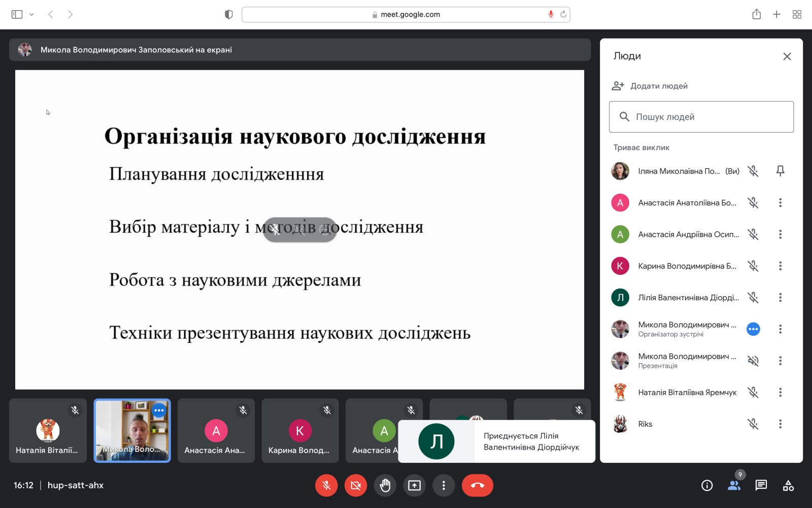Image resolution: width=812 pixels, height=508 pixels.
Task: Click the Safari share icon
Action: click(x=756, y=14)
